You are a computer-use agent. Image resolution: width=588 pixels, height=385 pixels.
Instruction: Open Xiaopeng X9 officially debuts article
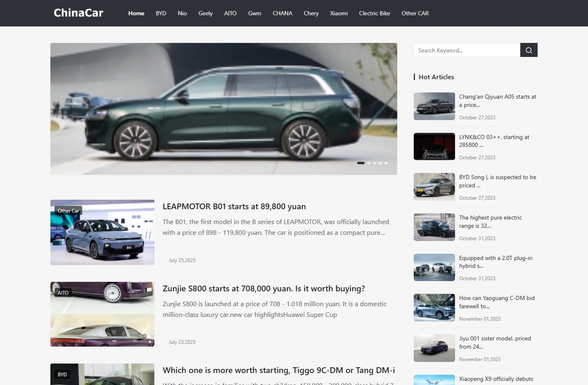click(496, 379)
